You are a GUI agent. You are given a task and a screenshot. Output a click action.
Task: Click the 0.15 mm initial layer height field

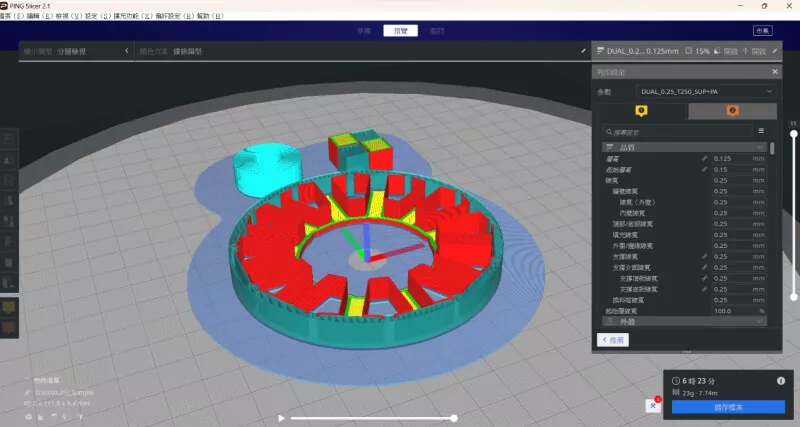[739, 169]
